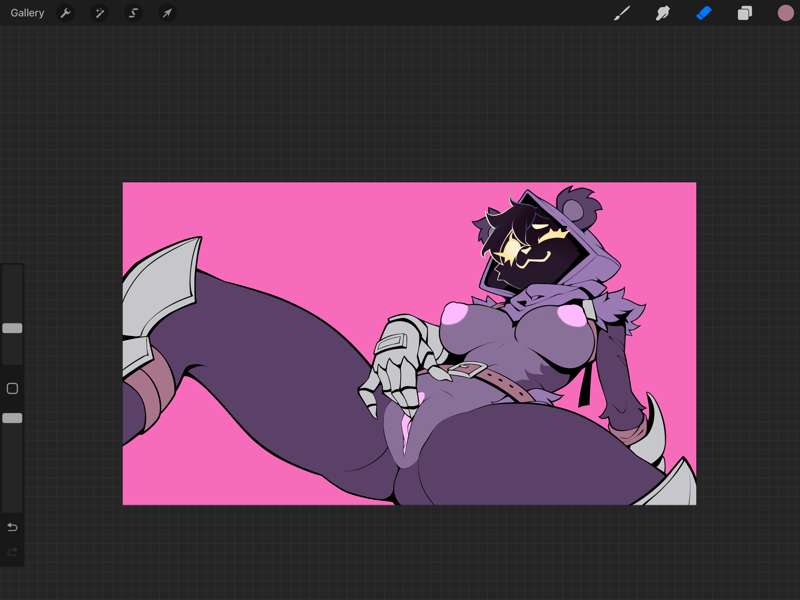
Task: Click the brush size slider handle
Action: [x=12, y=328]
